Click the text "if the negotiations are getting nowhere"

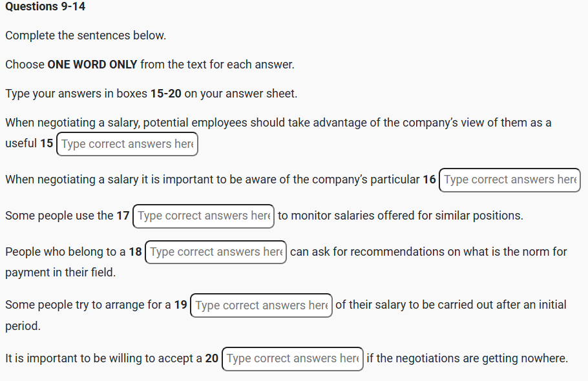pyautogui.click(x=467, y=358)
